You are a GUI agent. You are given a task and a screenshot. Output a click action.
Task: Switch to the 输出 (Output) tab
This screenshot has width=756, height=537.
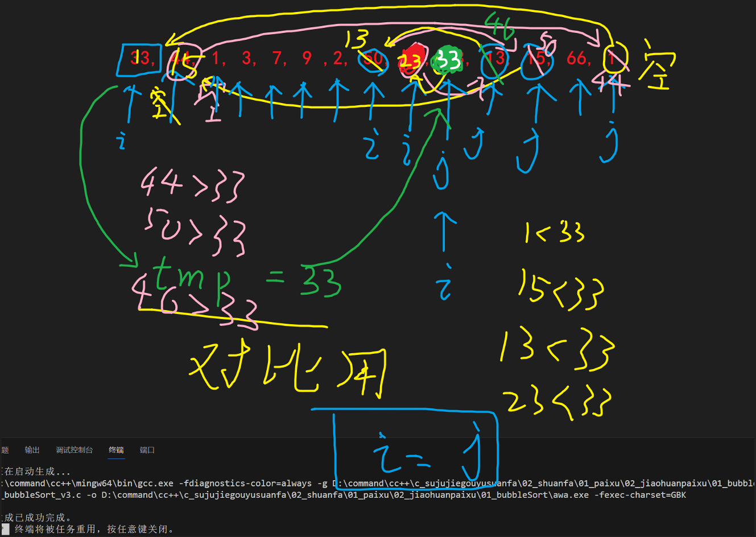pyautogui.click(x=32, y=450)
